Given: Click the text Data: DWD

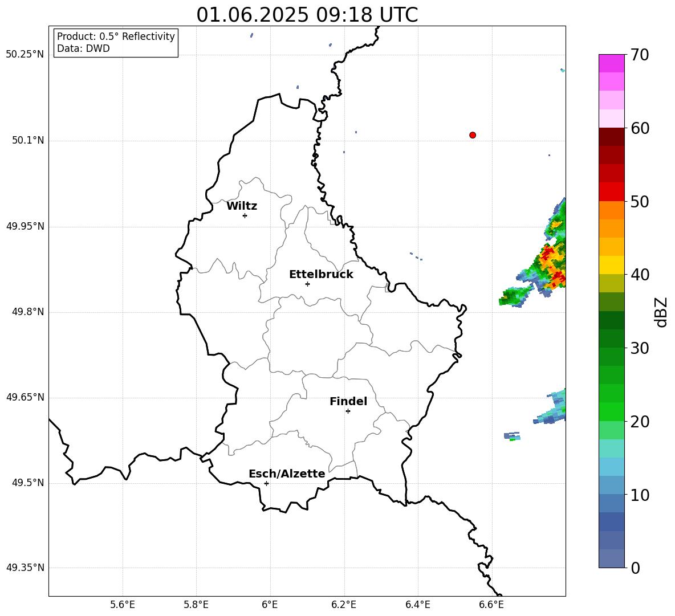Looking at the screenshot, I should [x=83, y=48].
